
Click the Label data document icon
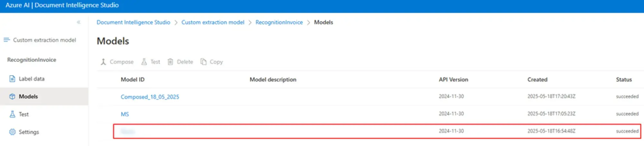[12, 79]
